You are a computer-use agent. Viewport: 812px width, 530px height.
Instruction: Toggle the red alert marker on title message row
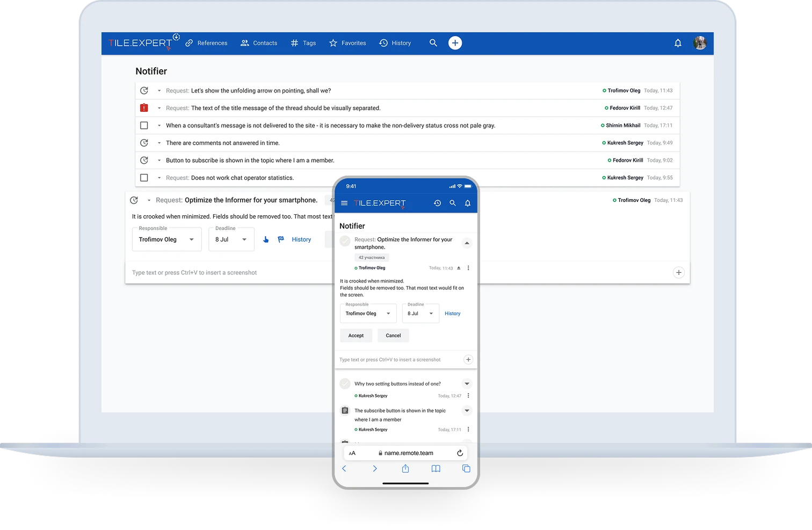tap(144, 108)
